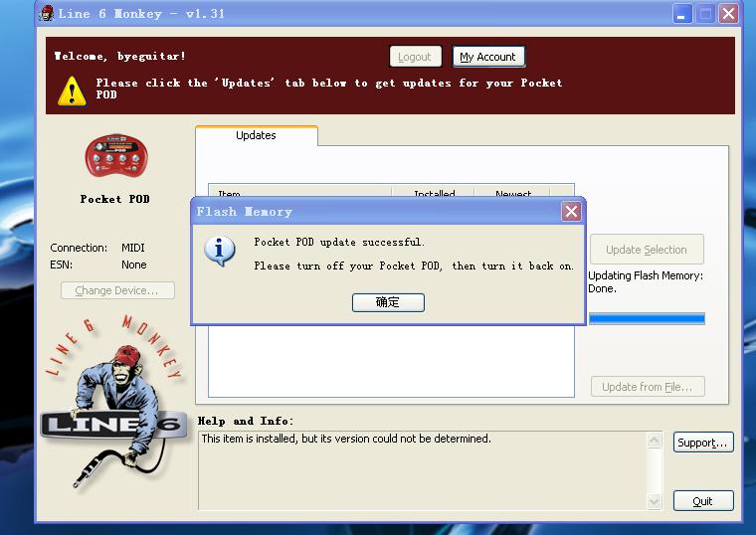Viewport: 756px width, 535px height.
Task: Click Update from File
Action: click(x=648, y=387)
